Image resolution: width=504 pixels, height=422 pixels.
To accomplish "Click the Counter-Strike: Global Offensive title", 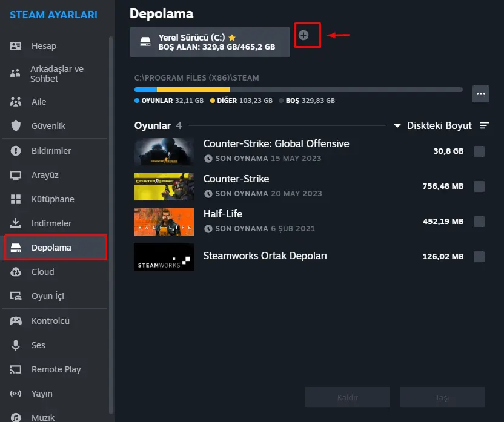I will pyautogui.click(x=276, y=143).
